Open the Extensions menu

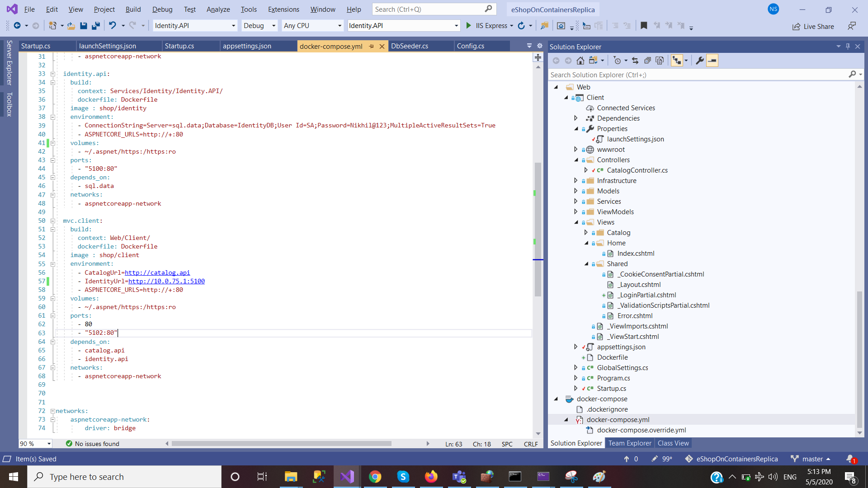click(283, 9)
